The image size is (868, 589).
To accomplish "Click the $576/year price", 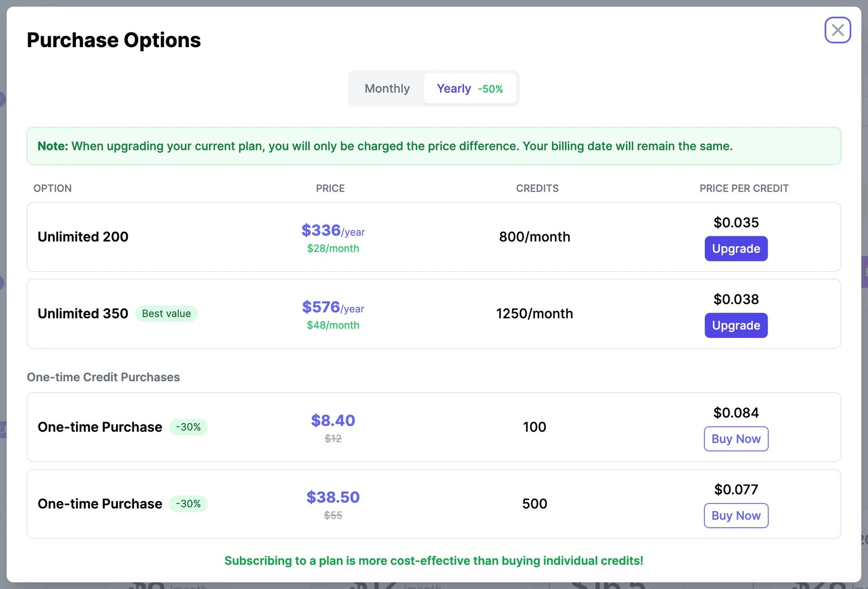I will 333,308.
